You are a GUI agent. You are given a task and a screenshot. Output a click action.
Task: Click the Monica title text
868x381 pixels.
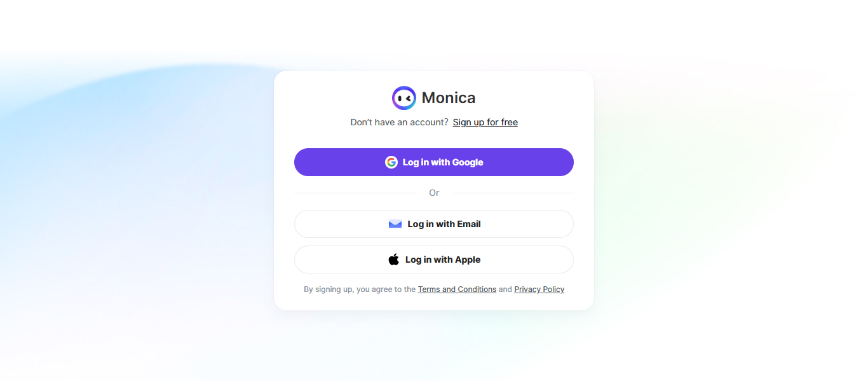449,98
